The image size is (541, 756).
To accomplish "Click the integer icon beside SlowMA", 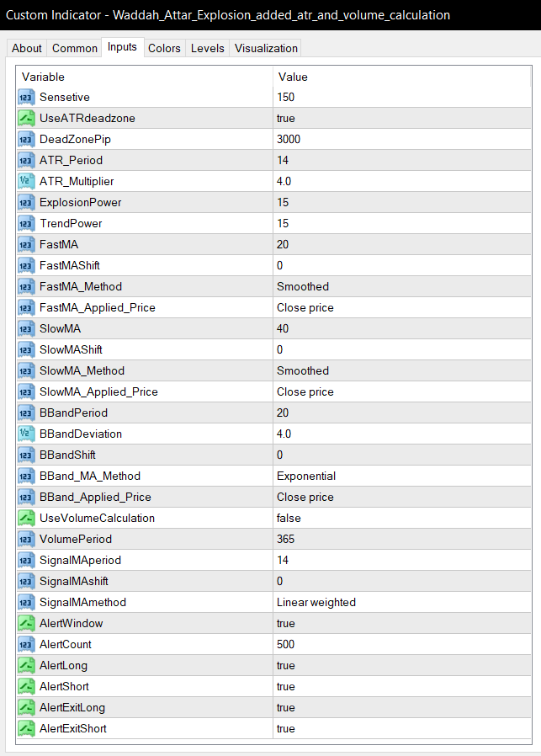I will pos(26,329).
